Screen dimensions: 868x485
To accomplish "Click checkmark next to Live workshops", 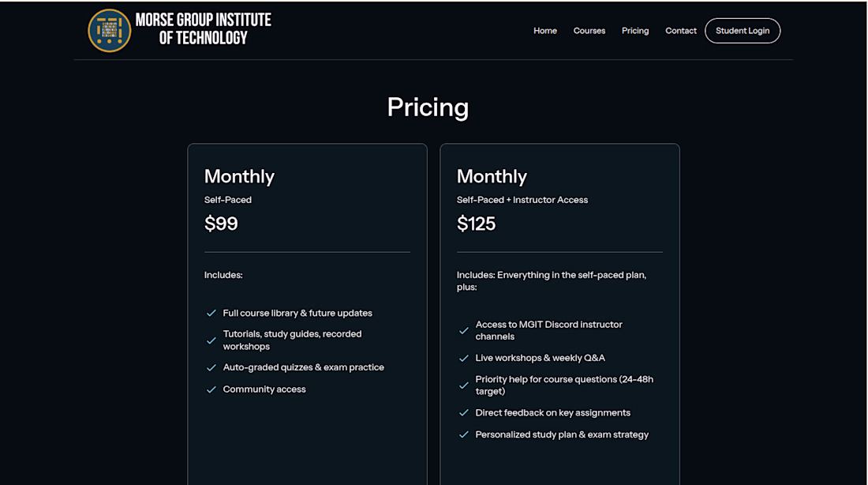I will pos(464,359).
